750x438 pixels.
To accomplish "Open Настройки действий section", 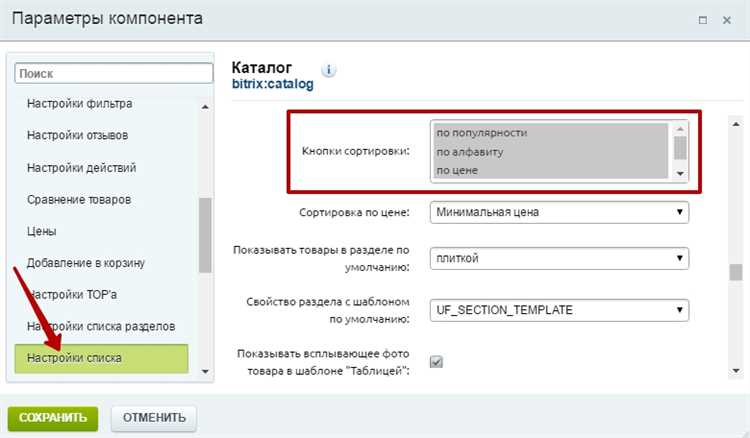I will 81,168.
